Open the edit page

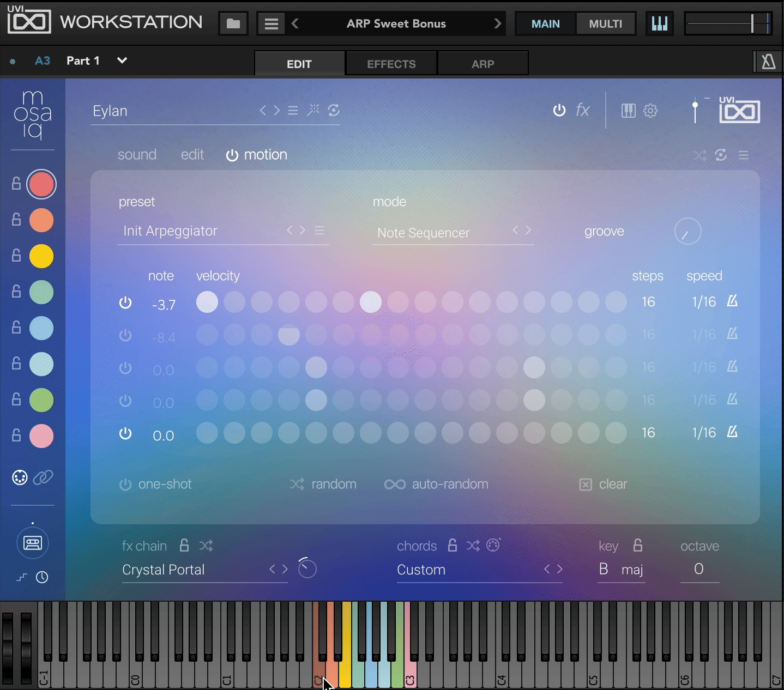192,155
